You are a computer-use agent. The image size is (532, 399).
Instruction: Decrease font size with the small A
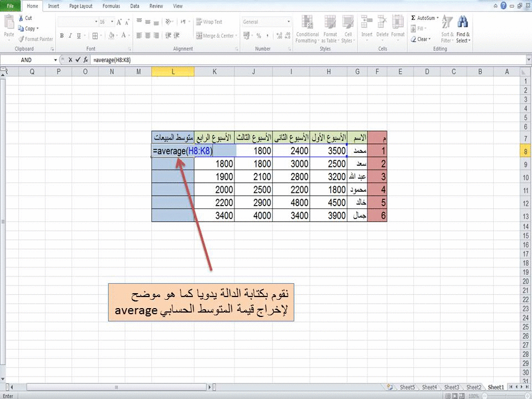coord(127,22)
